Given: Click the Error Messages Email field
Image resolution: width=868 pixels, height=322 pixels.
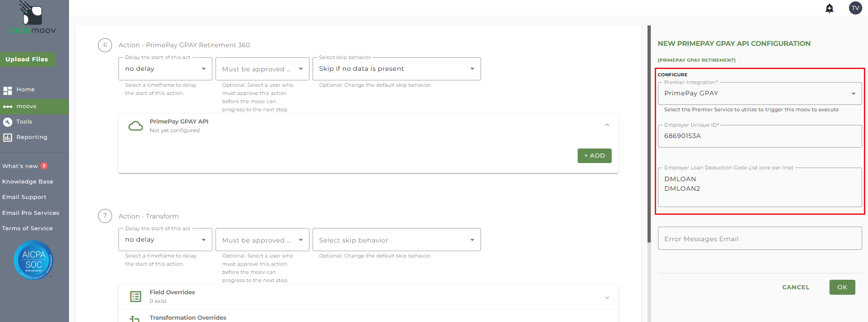Looking at the screenshot, I should pyautogui.click(x=760, y=238).
